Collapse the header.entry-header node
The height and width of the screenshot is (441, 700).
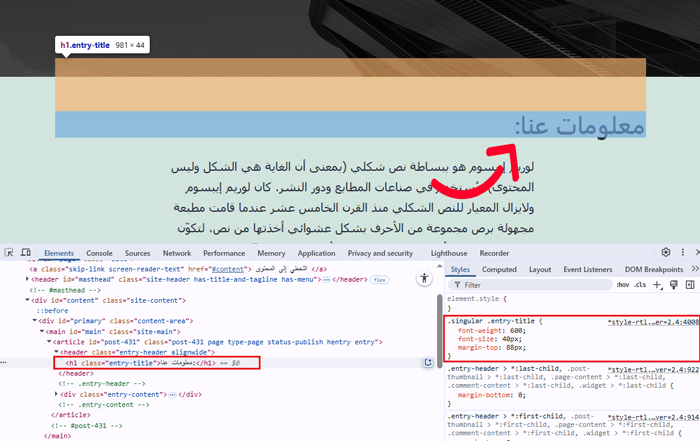[56, 352]
